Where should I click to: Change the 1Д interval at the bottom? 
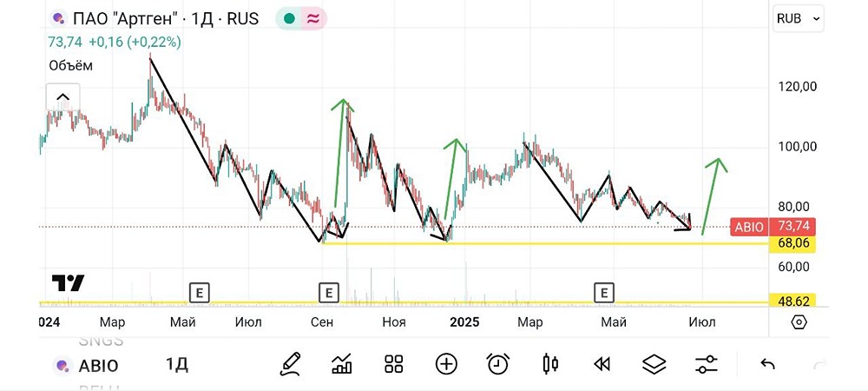[x=177, y=364]
